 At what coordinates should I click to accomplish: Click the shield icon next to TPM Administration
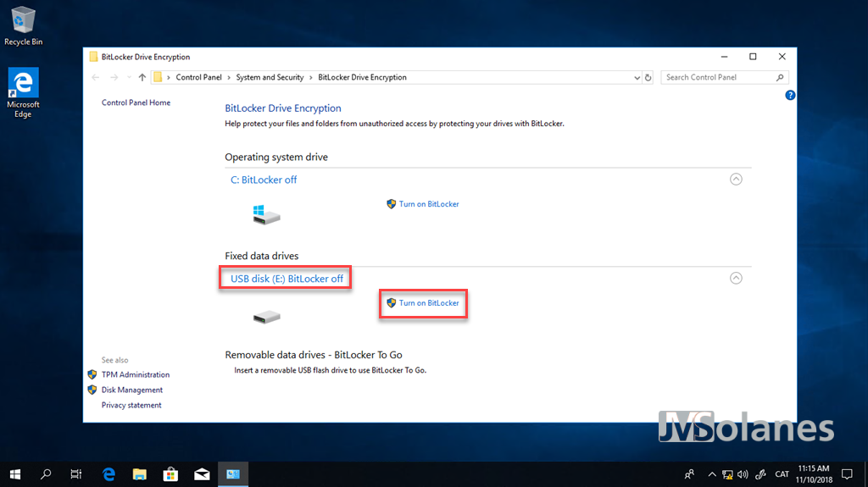point(92,374)
